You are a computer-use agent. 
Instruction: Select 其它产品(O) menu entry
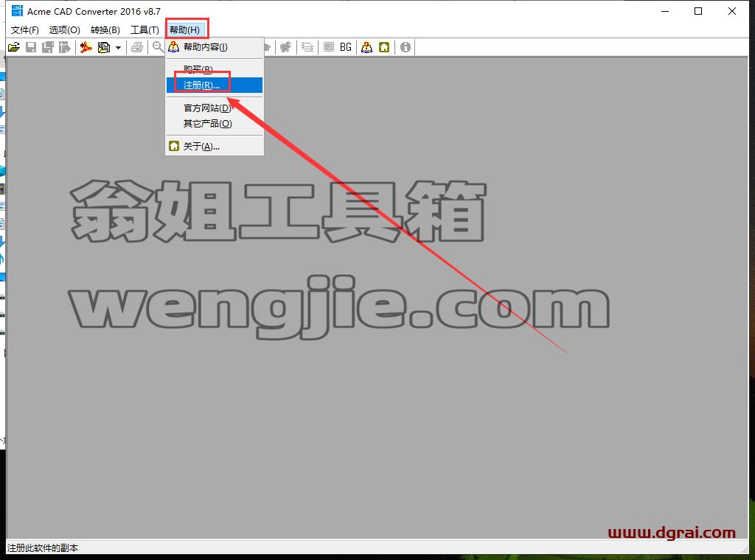pos(215,124)
